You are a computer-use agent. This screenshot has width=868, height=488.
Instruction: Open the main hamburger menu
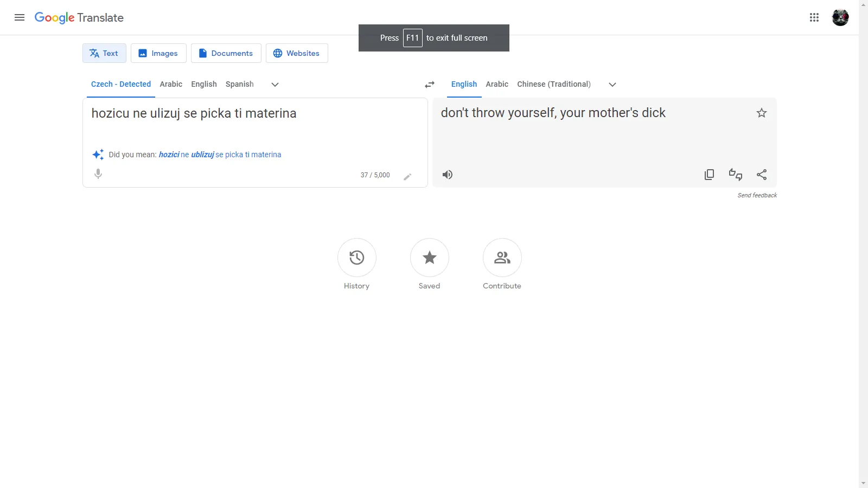(x=20, y=17)
